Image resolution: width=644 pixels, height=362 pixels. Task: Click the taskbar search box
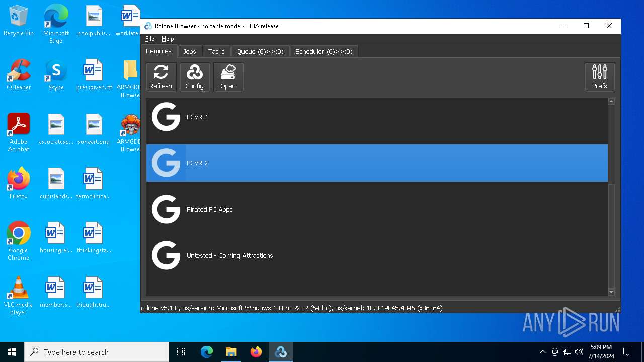tap(97, 352)
